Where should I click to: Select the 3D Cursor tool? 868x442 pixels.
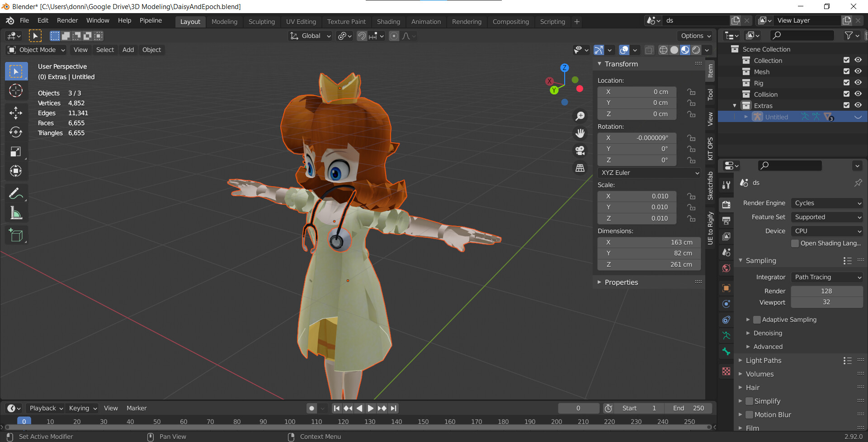[16, 91]
